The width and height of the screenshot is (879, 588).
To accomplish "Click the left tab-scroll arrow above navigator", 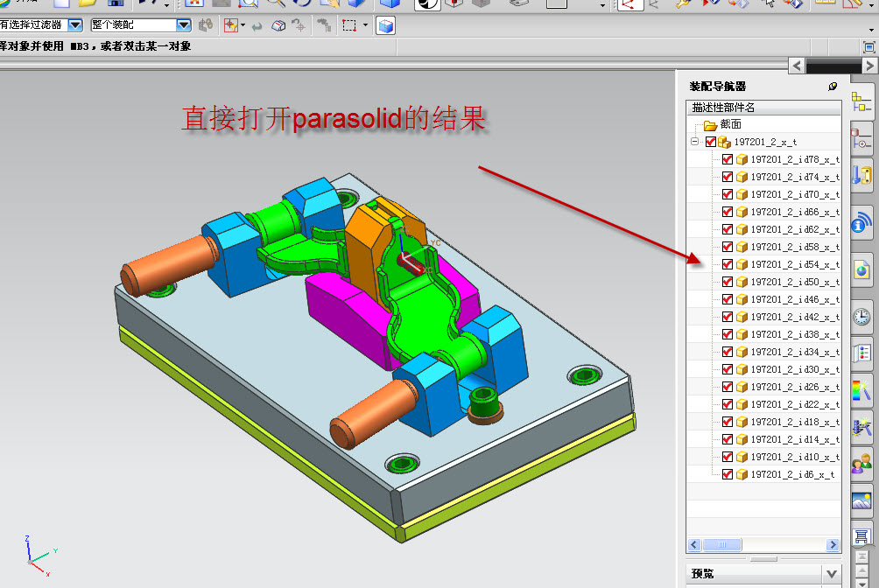I will [x=797, y=66].
